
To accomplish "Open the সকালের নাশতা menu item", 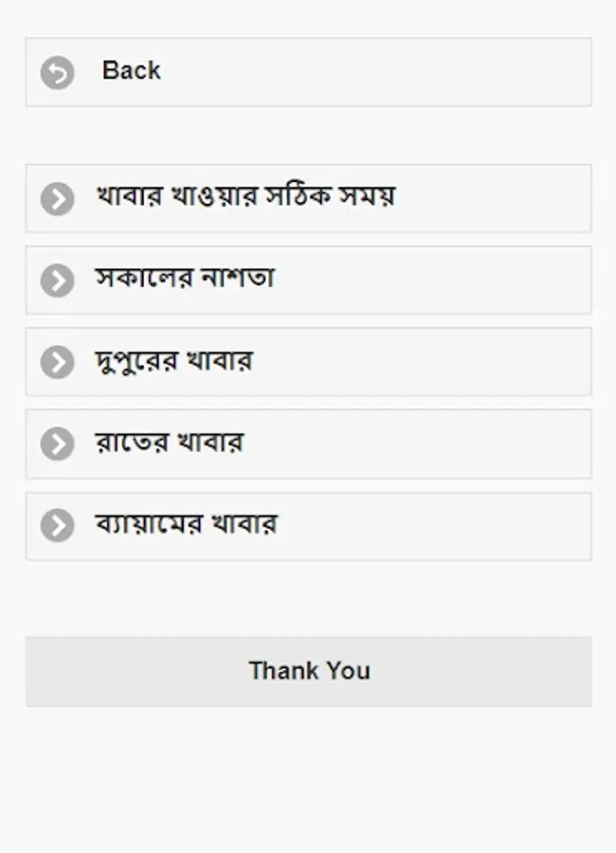I will coord(185,279).
